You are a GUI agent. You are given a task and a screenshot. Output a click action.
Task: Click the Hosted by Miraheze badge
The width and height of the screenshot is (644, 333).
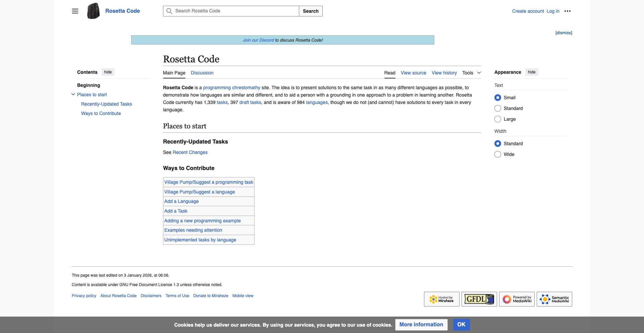coord(441,299)
